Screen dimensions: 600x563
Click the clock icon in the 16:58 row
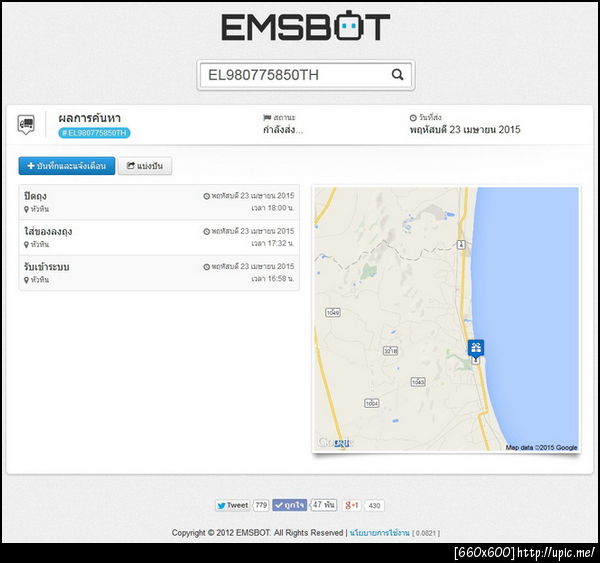tap(207, 267)
